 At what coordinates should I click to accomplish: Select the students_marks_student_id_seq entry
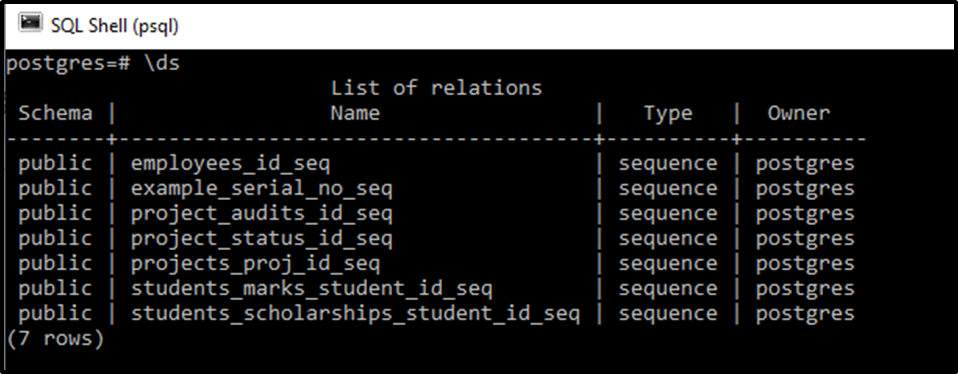pos(312,289)
